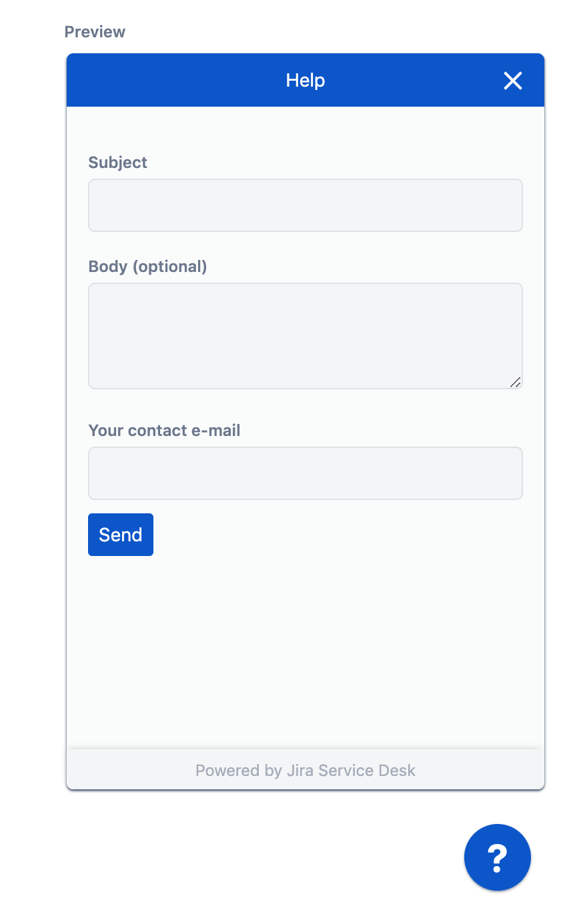This screenshot has height=924, width=583.
Task: Click the resize handle on the Body textarea
Action: tap(516, 383)
